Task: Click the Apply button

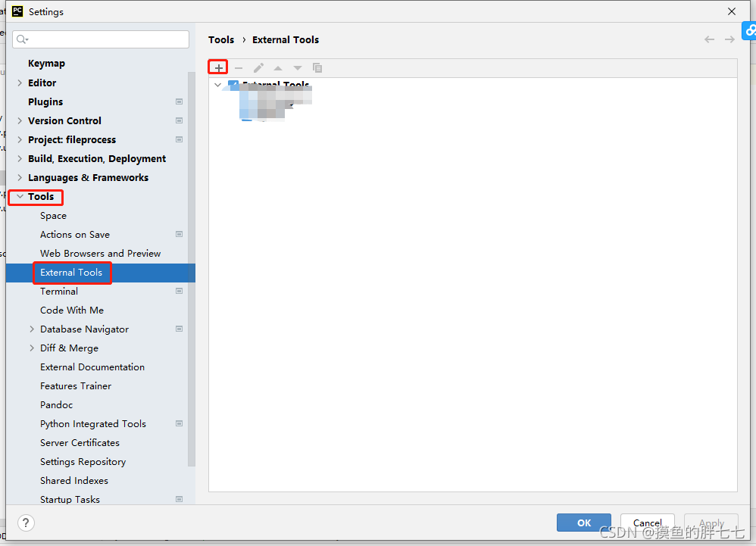Action: click(x=711, y=523)
